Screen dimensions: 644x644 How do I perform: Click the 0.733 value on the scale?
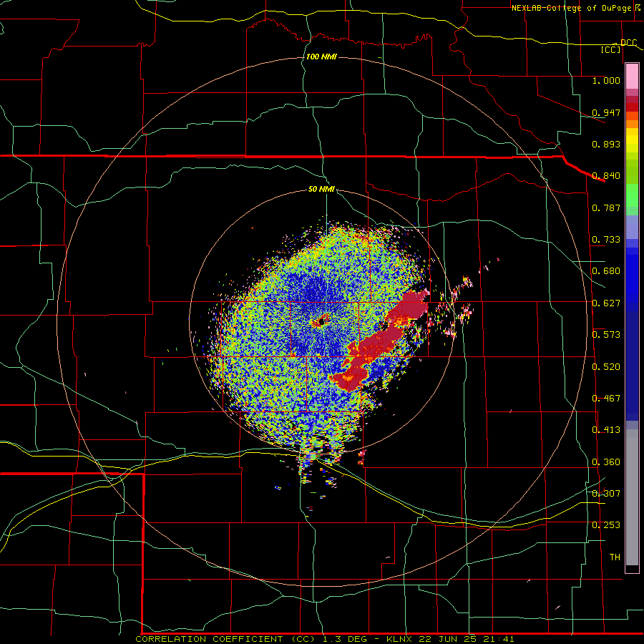[606, 240]
